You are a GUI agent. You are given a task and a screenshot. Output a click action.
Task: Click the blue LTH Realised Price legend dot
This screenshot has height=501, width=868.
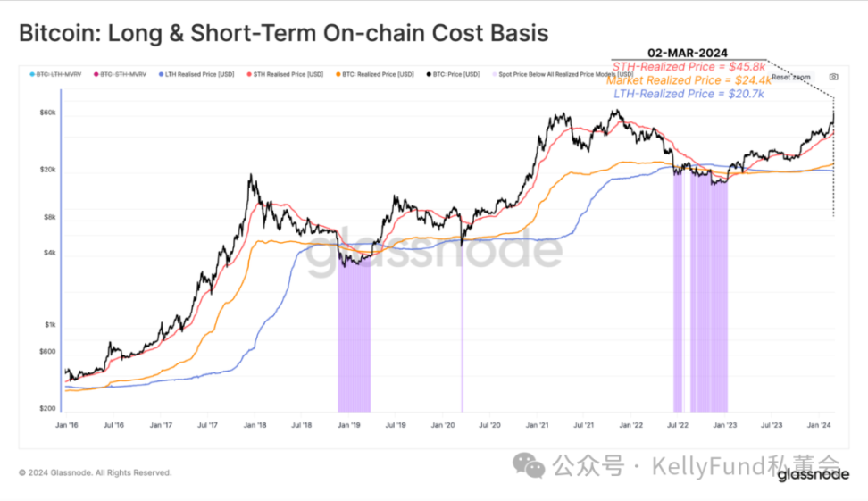click(160, 74)
